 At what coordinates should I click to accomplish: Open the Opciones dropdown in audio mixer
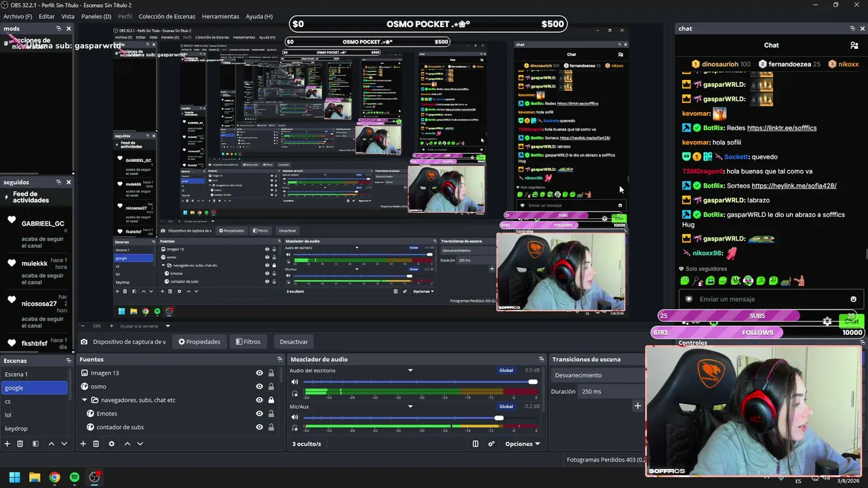pyautogui.click(x=522, y=444)
